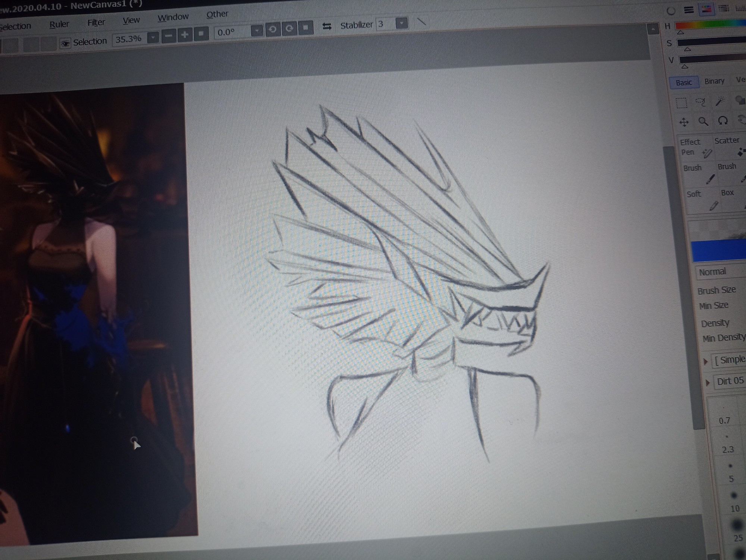Switch to the Basic tool tab

pyautogui.click(x=684, y=83)
